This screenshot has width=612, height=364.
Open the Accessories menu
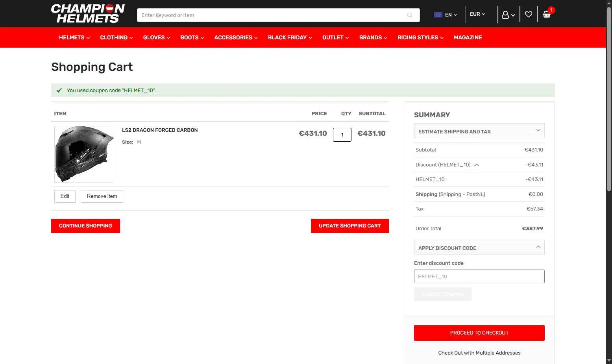(236, 37)
